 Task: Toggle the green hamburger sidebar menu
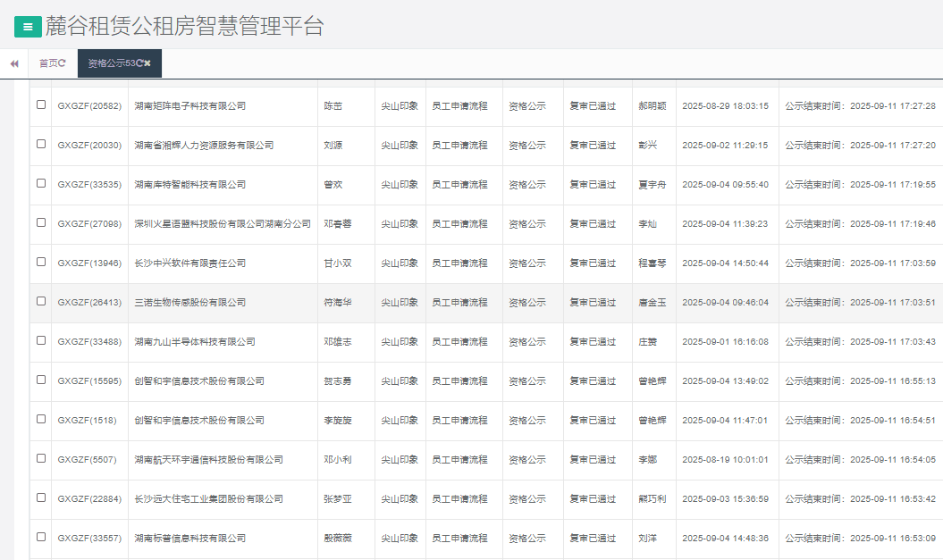pos(28,27)
